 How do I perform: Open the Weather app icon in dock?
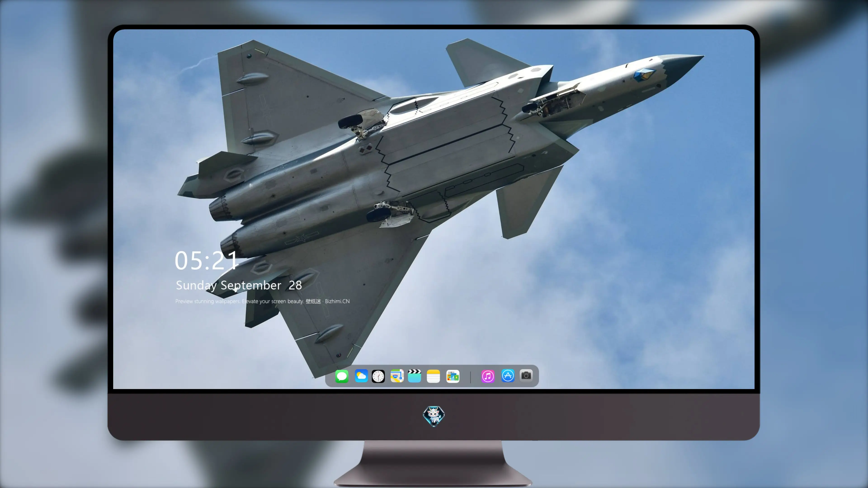[x=361, y=376]
